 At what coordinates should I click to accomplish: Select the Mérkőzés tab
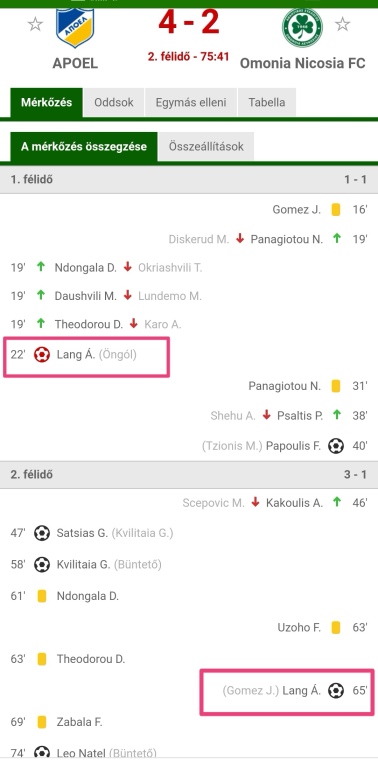[x=47, y=102]
